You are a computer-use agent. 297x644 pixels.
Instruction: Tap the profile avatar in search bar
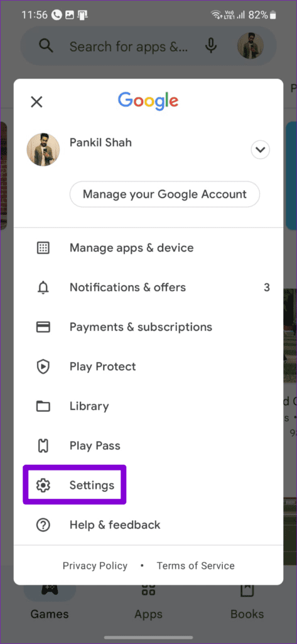(x=251, y=46)
